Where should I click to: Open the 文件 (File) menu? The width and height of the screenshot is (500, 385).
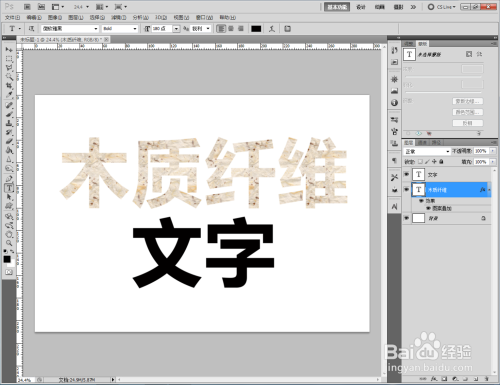(x=12, y=17)
